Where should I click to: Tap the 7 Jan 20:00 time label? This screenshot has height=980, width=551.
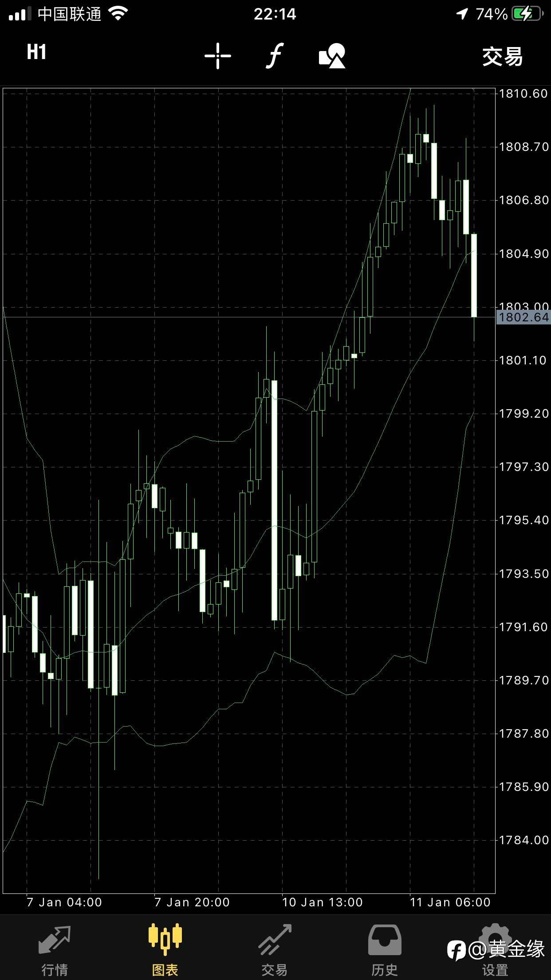pos(192,902)
